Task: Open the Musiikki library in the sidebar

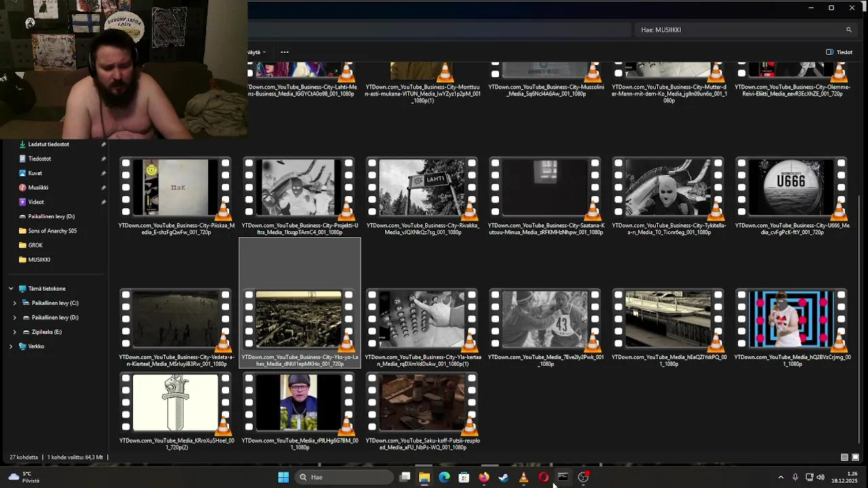Action: (x=38, y=188)
